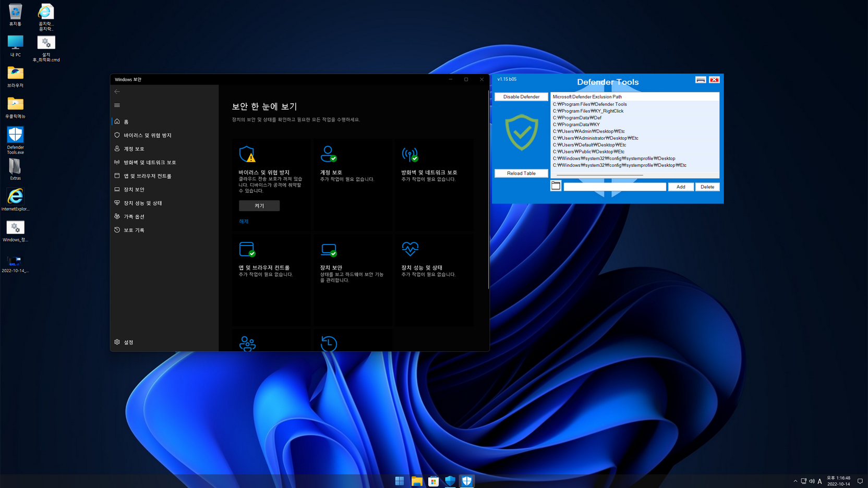Open 가족 옵션 sidebar item
This screenshot has height=488, width=868.
[164, 216]
